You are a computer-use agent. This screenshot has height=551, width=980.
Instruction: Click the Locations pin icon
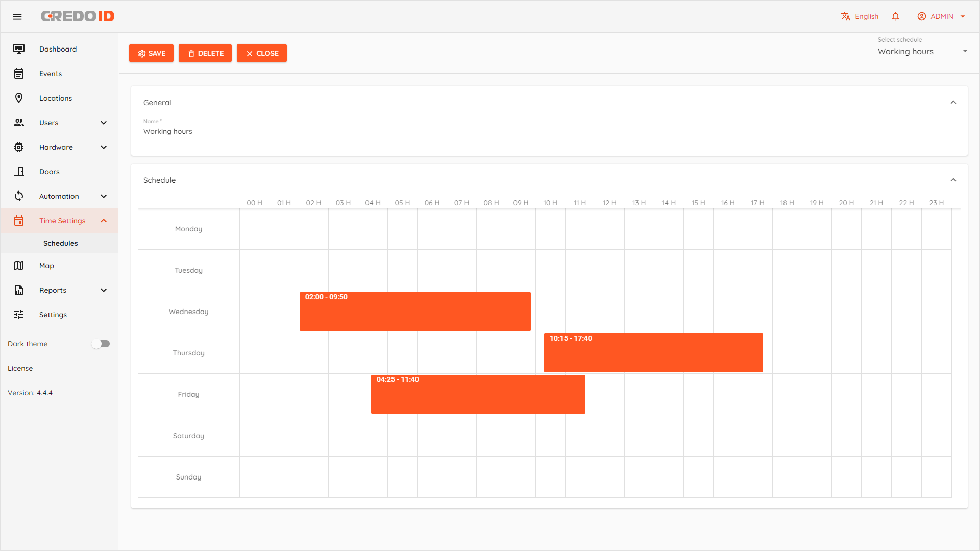[x=19, y=98]
